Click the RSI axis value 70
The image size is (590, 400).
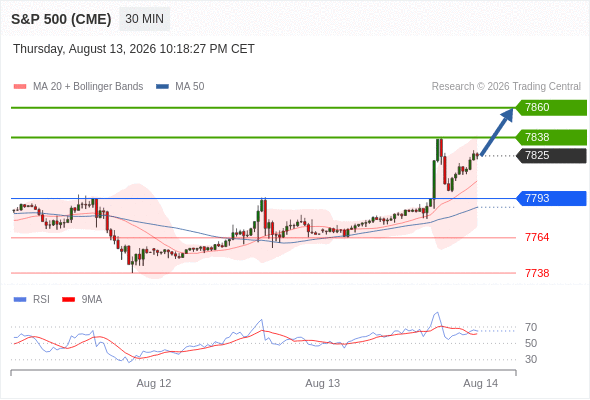click(x=531, y=327)
